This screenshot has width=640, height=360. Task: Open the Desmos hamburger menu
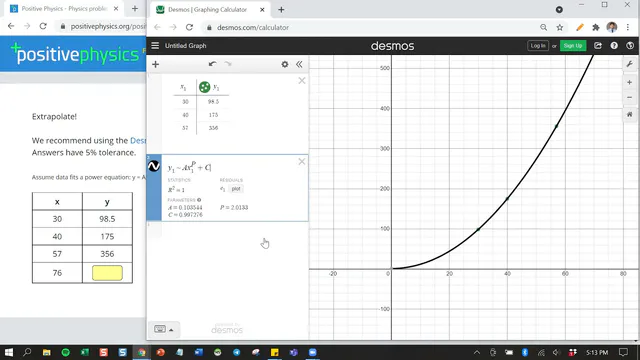tap(155, 46)
